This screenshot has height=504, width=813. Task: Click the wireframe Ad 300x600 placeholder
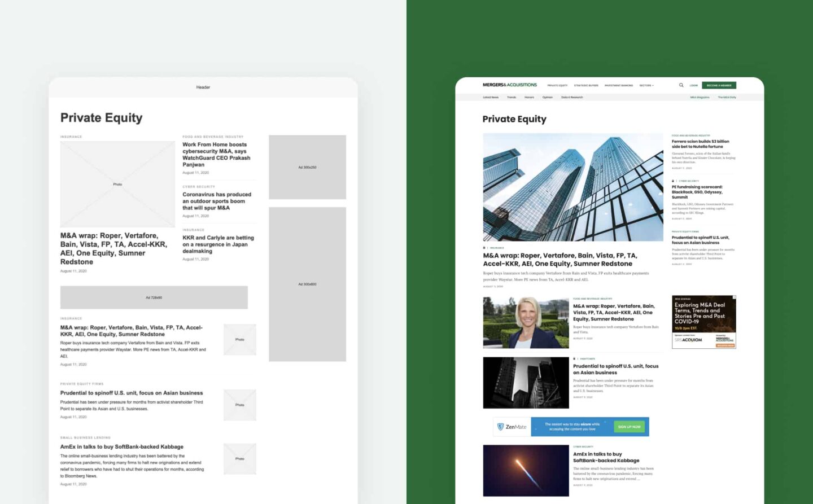(x=307, y=284)
